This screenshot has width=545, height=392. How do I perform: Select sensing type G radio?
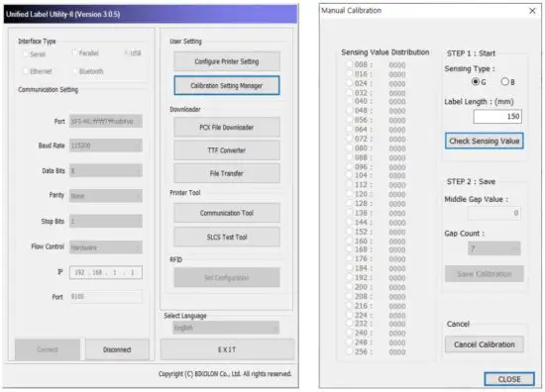[x=476, y=81]
